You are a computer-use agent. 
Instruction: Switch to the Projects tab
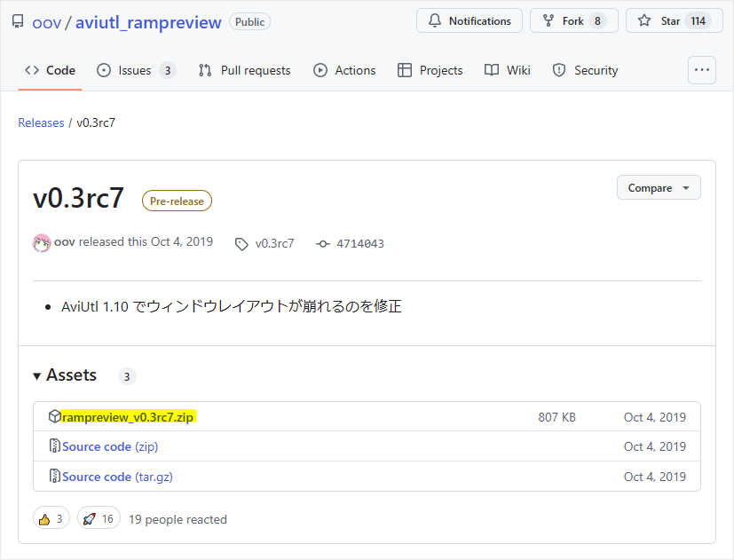430,70
